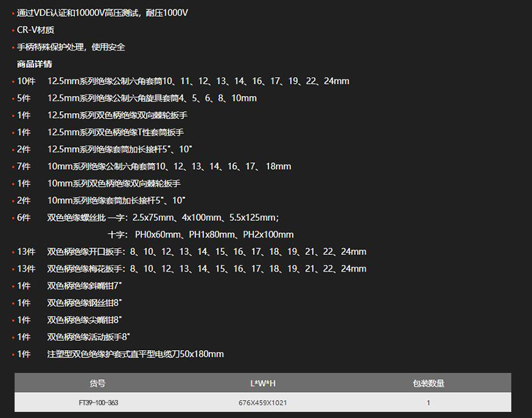532x418 pixels.
Task: Click the 货号 table column header
Action: [x=98, y=383]
